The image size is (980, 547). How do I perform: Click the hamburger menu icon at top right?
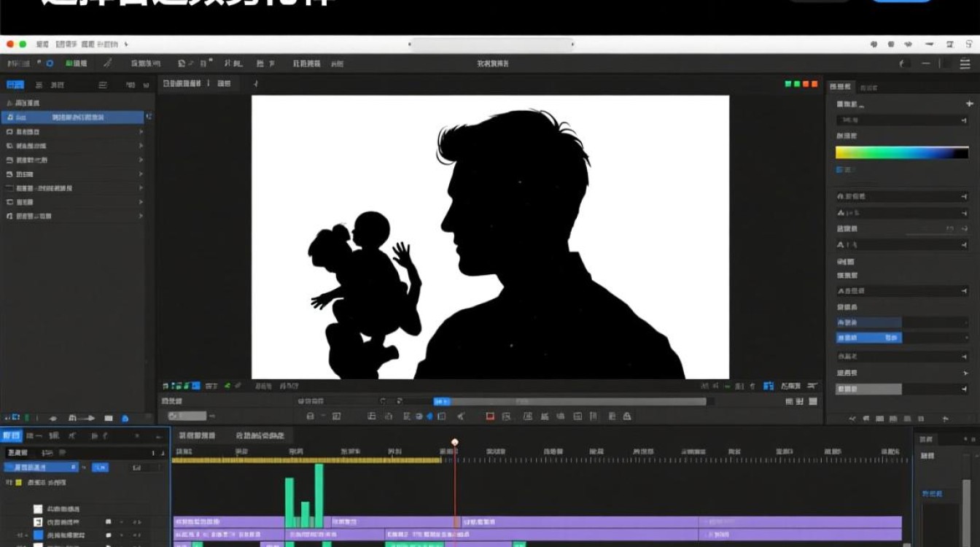point(965,63)
